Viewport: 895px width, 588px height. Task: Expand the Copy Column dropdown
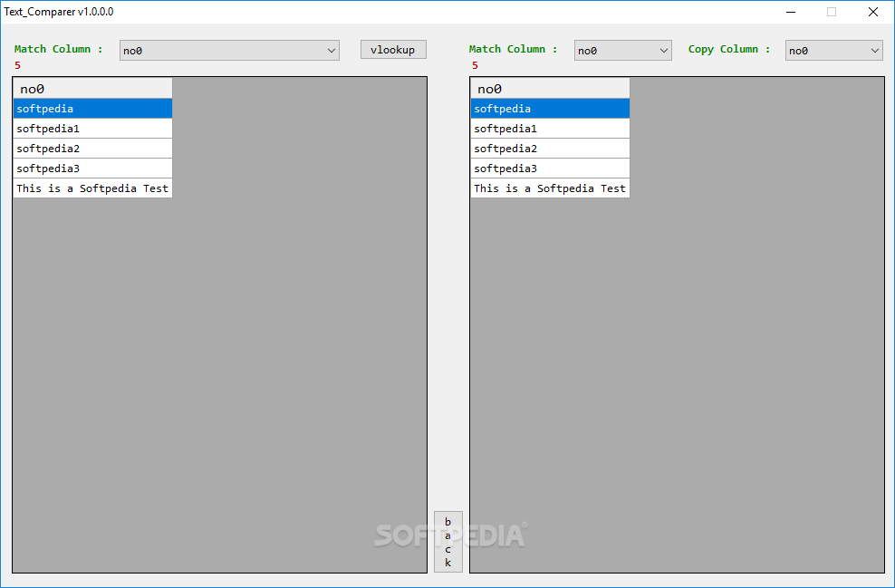coord(834,50)
